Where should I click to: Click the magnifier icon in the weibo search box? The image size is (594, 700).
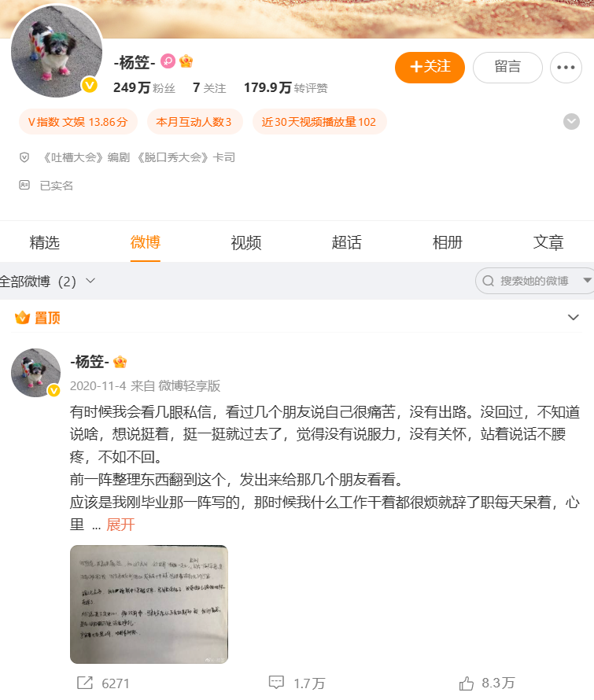tap(488, 281)
